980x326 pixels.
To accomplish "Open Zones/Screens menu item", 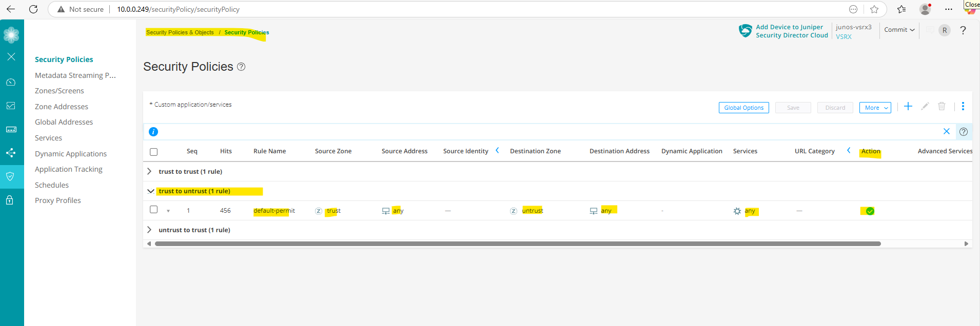I will [60, 91].
